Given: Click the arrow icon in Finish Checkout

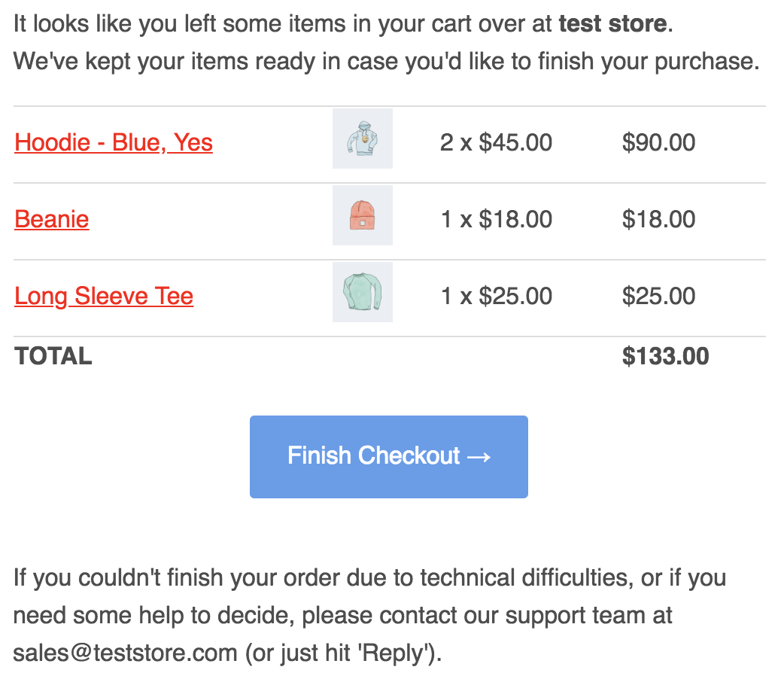Looking at the screenshot, I should pos(479,457).
